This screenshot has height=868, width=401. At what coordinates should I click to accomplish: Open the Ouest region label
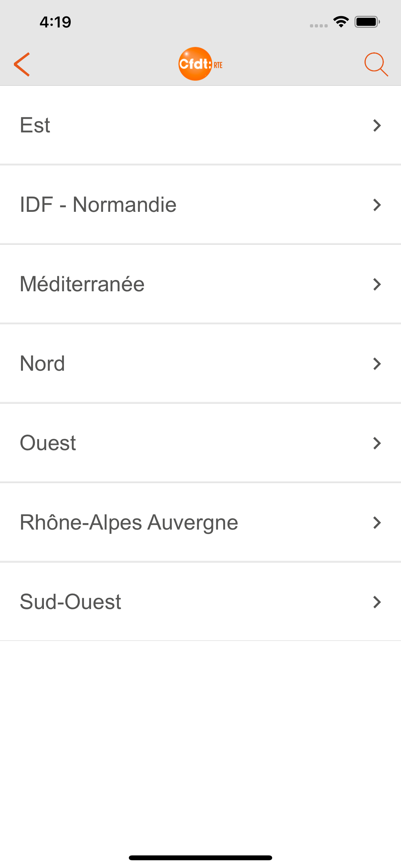pyautogui.click(x=48, y=443)
